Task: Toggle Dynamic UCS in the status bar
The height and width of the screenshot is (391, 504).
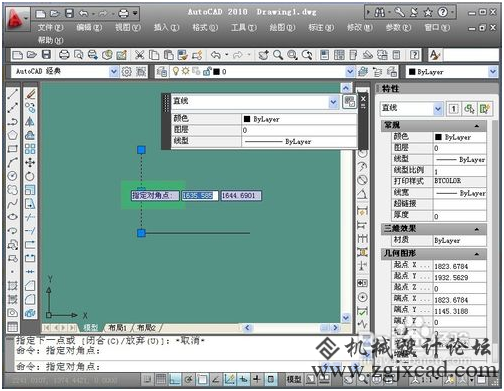Action: [x=229, y=379]
